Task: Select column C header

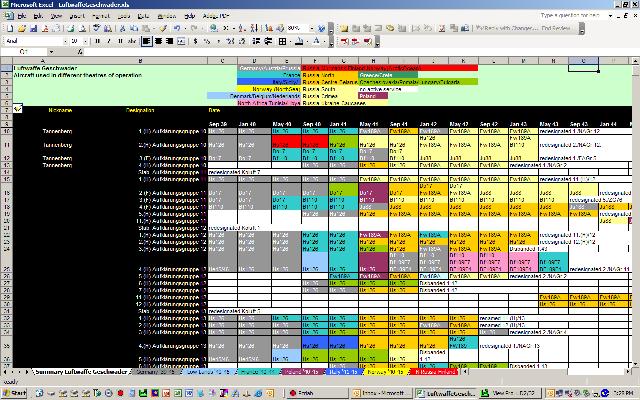Action: pyautogui.click(x=222, y=61)
